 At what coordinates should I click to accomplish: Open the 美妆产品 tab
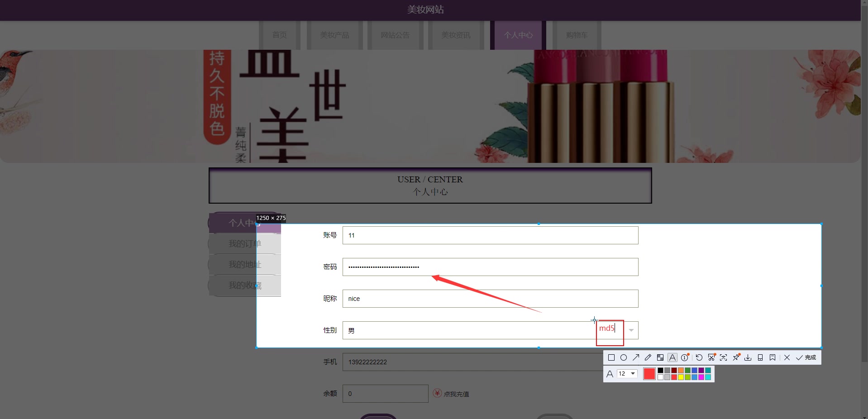pyautogui.click(x=334, y=35)
